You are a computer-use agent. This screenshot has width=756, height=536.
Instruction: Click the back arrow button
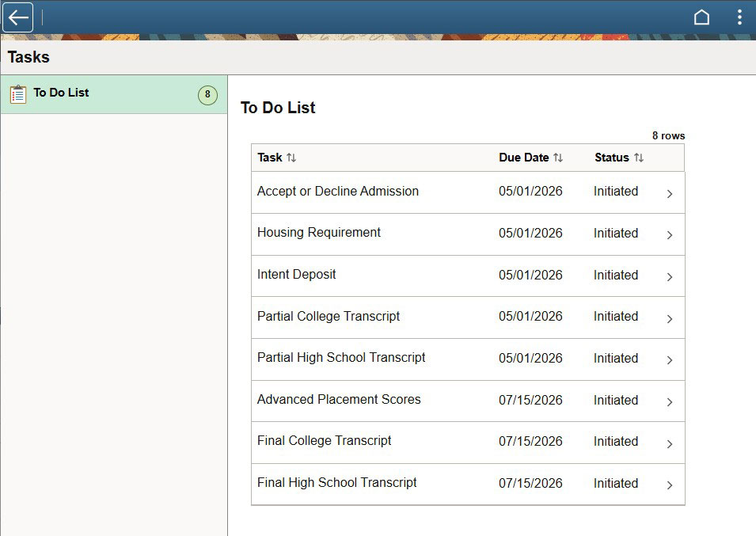[18, 17]
